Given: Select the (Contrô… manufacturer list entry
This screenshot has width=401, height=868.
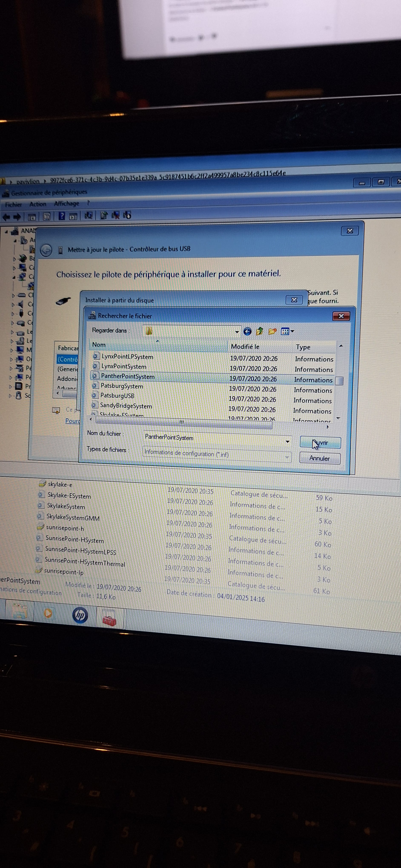Looking at the screenshot, I should pyautogui.click(x=67, y=359).
